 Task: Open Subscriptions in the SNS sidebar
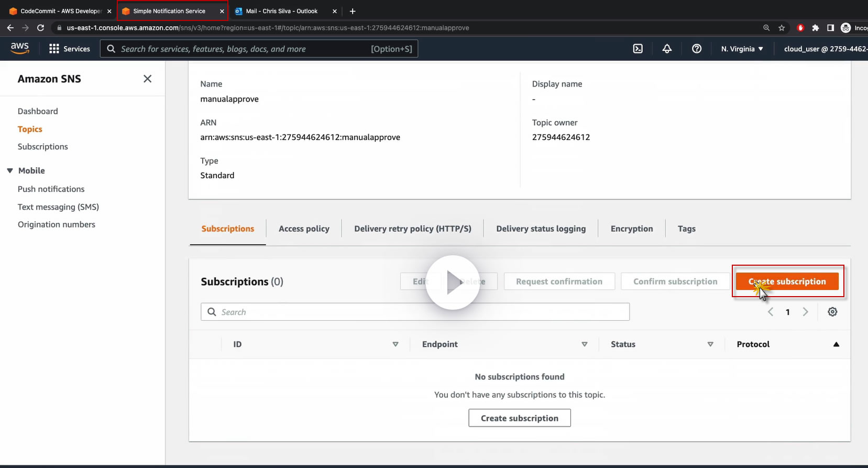pyautogui.click(x=43, y=147)
